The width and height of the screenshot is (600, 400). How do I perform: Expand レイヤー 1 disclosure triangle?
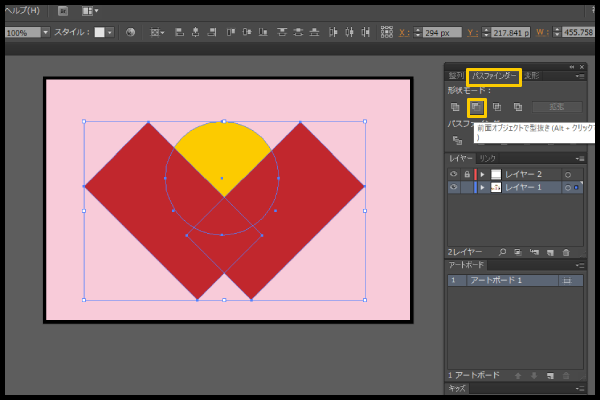482,187
